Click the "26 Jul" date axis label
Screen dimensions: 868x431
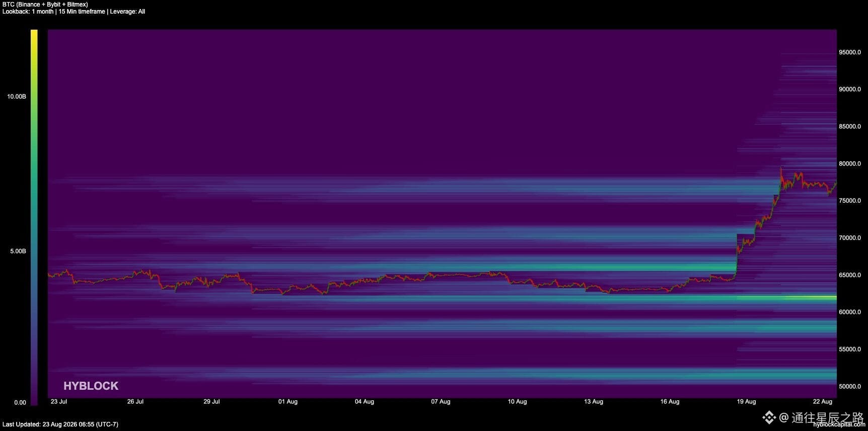(135, 402)
